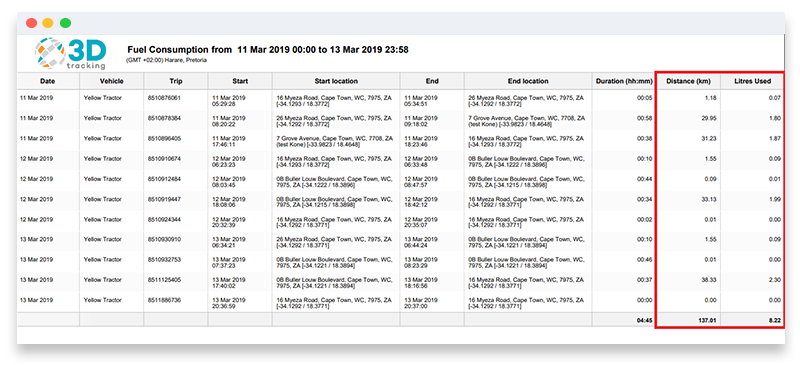The height and width of the screenshot is (365, 800).
Task: Click the litres used value 1.87
Action: [x=774, y=138]
